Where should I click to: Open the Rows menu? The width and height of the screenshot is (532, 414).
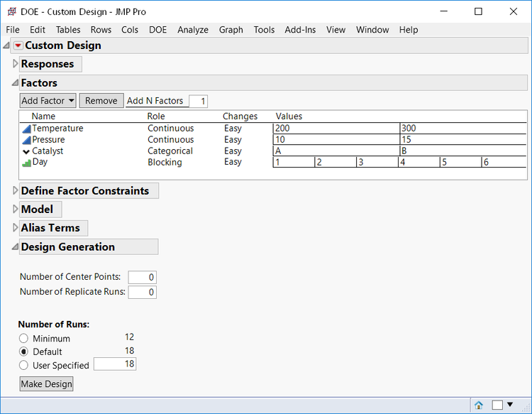[101, 30]
